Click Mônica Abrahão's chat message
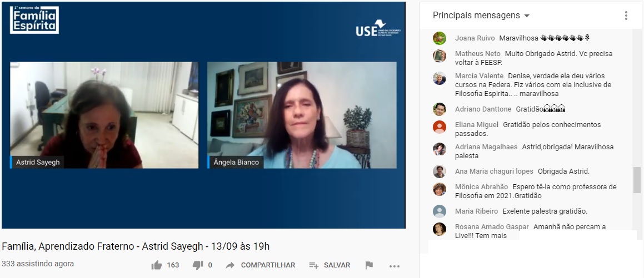This screenshot has width=644, height=278. (536, 191)
